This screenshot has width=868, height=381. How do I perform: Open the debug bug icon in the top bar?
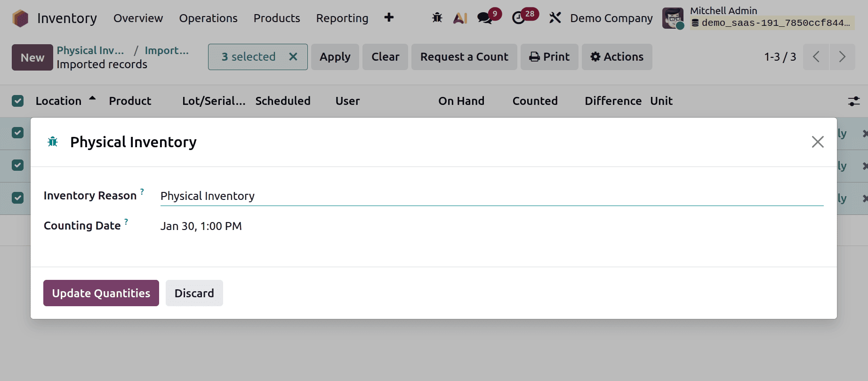point(437,17)
